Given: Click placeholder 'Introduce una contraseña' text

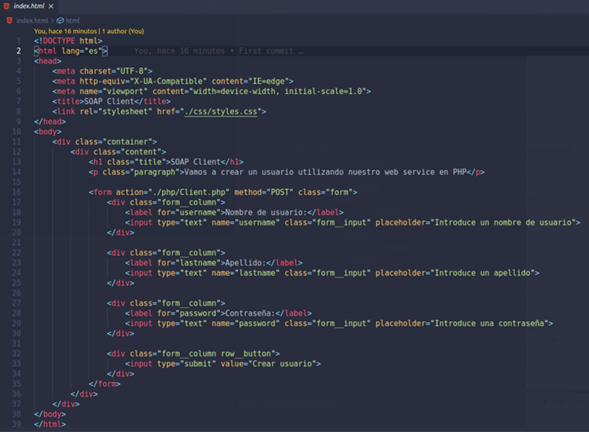Looking at the screenshot, I should [489, 323].
